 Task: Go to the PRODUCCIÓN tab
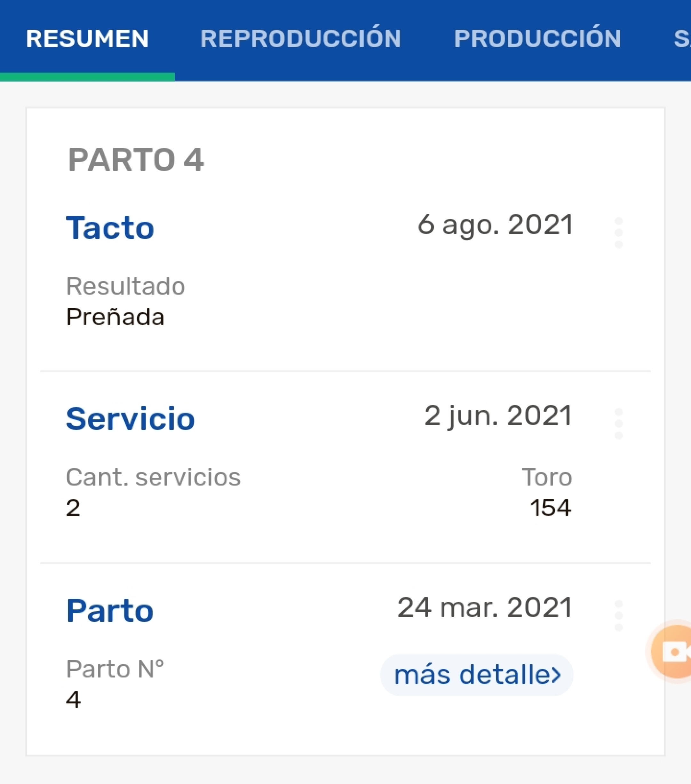coord(537,38)
